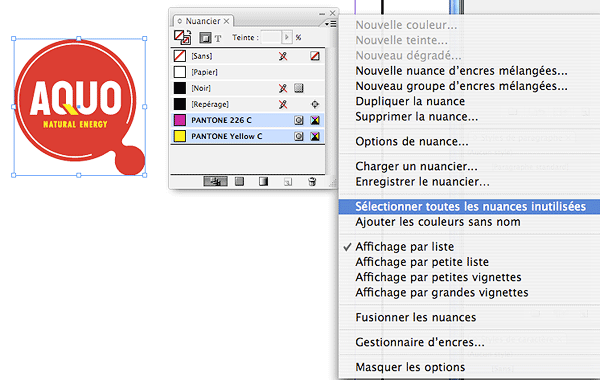The height and width of the screenshot is (380, 600).
Task: Choose Ajouter les couleurs sans nom
Action: pos(438,222)
